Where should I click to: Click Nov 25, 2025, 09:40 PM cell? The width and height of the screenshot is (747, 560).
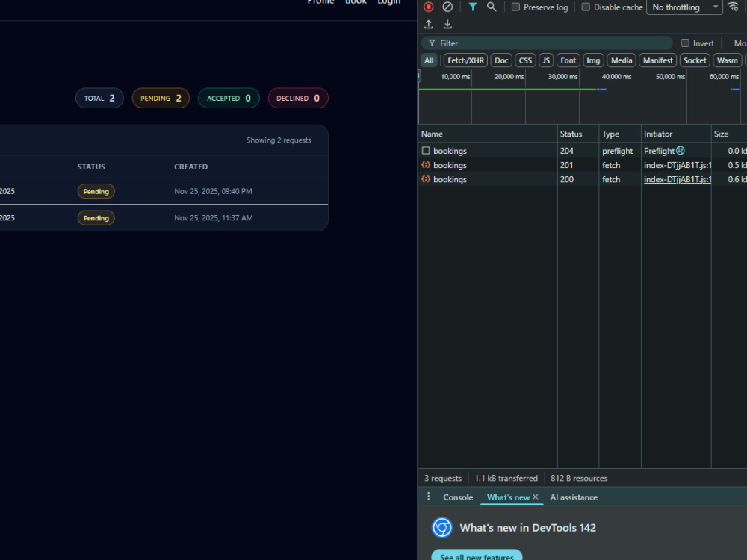213,191
